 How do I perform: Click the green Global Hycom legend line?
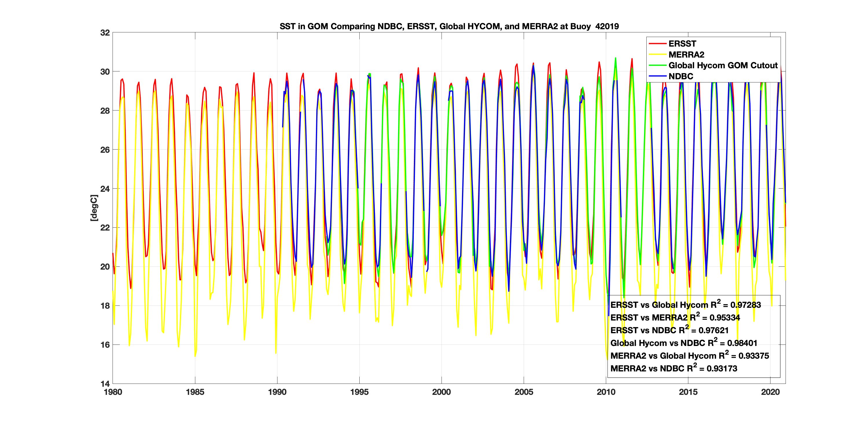(x=657, y=65)
